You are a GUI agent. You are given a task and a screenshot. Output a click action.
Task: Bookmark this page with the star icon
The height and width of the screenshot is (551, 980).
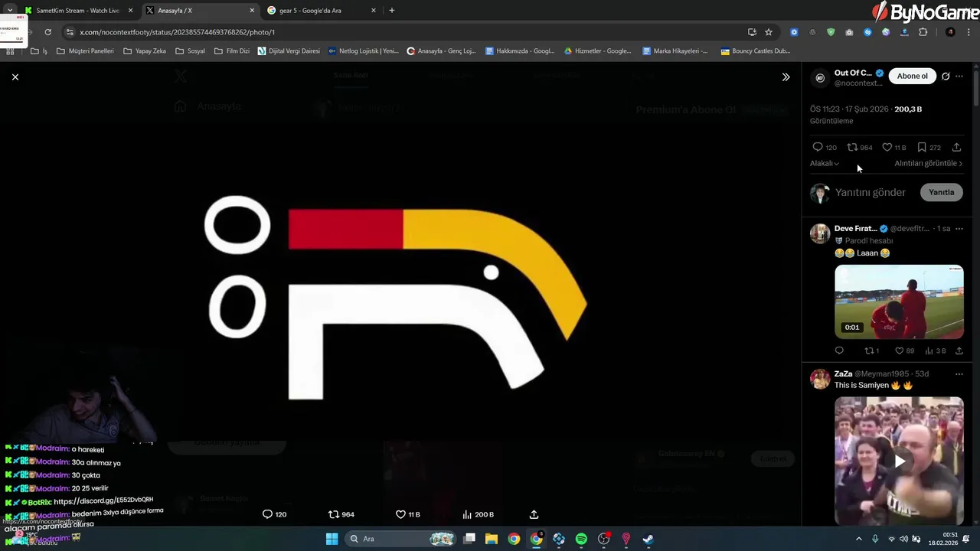coord(769,32)
